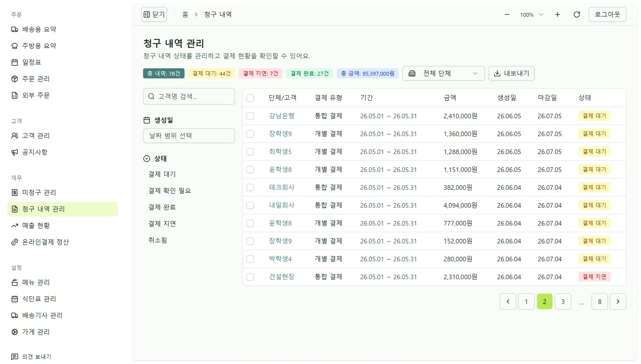Focus the 고객명 검색 search field
The height and width of the screenshot is (364, 641).
coord(189,96)
